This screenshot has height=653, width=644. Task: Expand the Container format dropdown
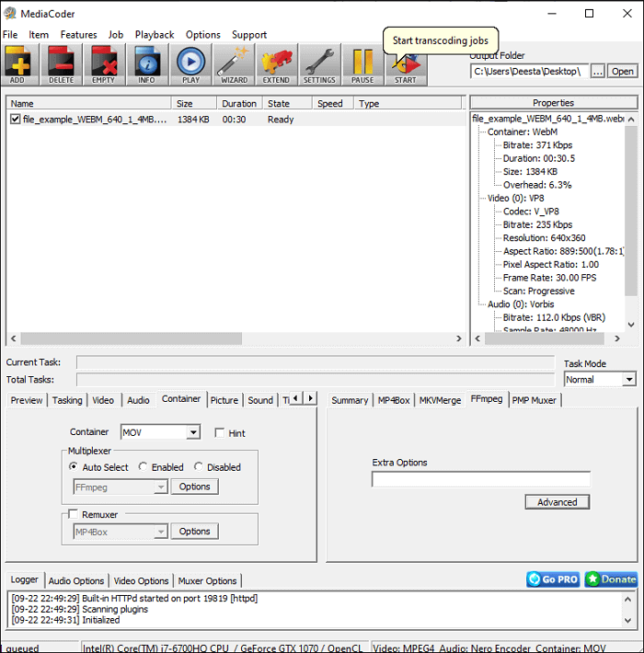192,432
